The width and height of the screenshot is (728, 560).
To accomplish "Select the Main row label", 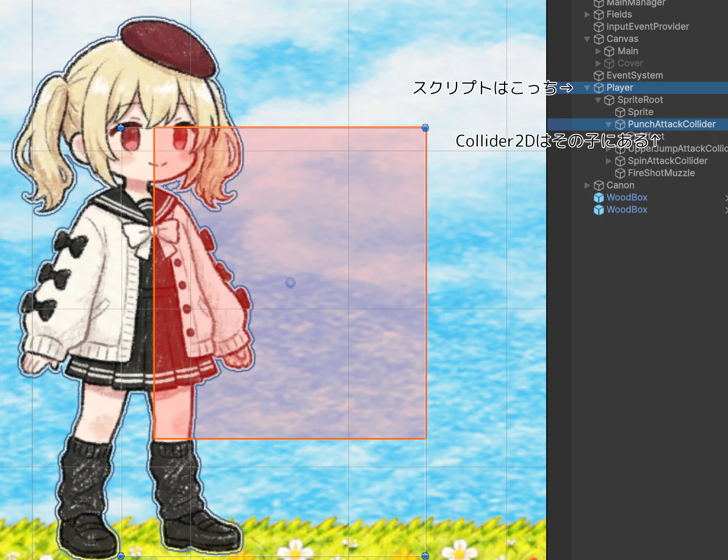I will 628,51.
